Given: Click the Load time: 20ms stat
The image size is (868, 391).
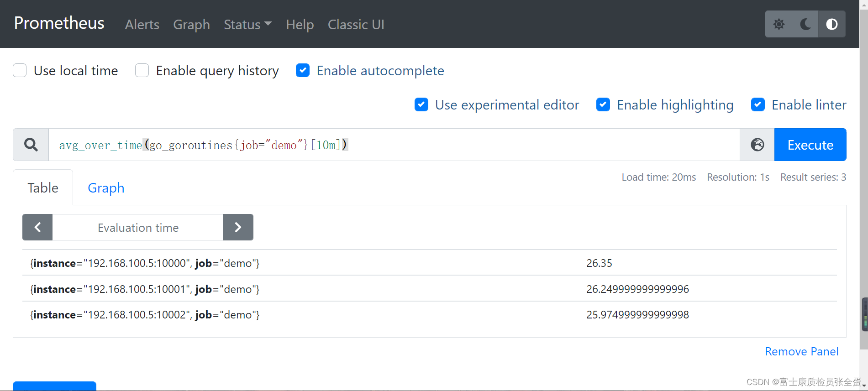Looking at the screenshot, I should tap(658, 177).
